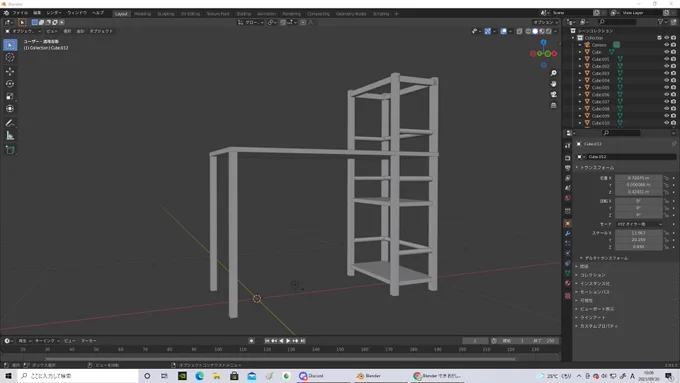680x383 pixels.
Task: Click the Scale X value field
Action: tap(638, 233)
